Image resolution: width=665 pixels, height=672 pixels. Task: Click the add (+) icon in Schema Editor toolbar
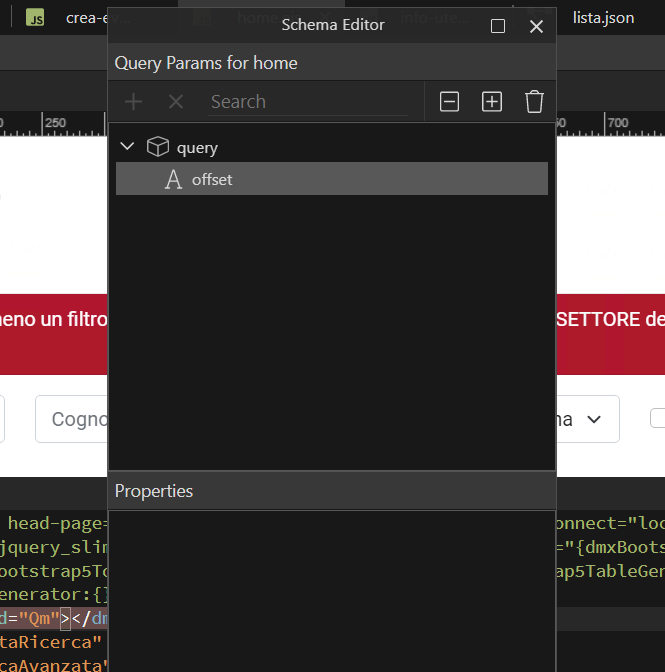click(133, 102)
